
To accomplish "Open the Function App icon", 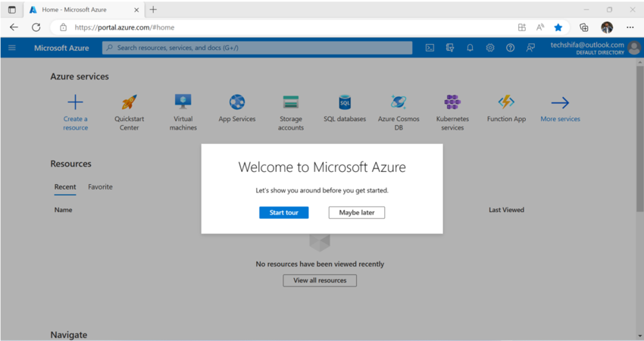I will click(506, 102).
